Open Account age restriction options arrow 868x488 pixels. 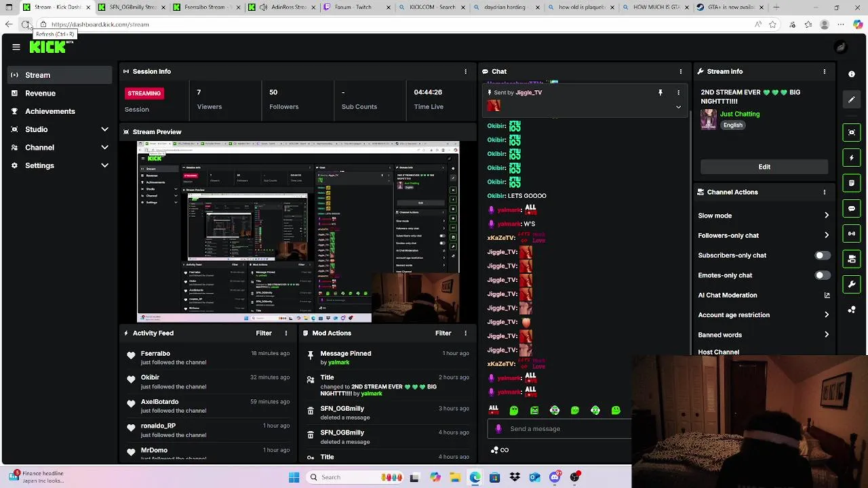(827, 315)
